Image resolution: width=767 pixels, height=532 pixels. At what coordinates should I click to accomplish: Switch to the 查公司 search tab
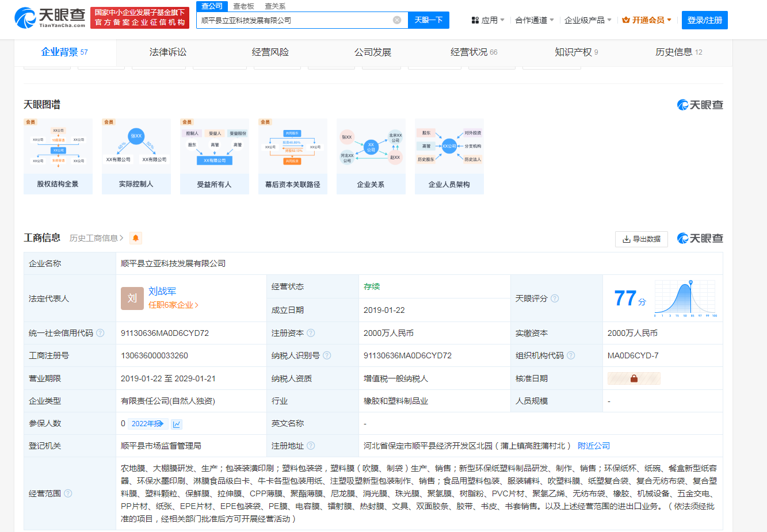coord(212,6)
